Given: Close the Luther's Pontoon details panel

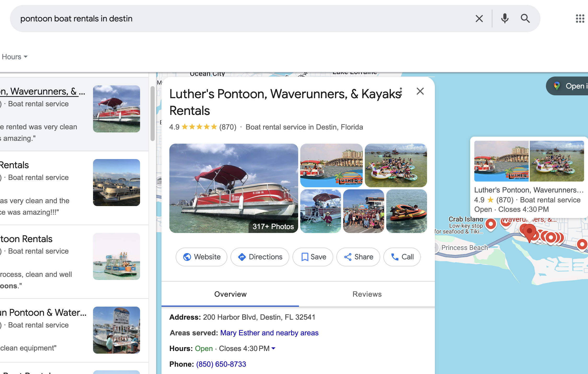Looking at the screenshot, I should pos(420,91).
